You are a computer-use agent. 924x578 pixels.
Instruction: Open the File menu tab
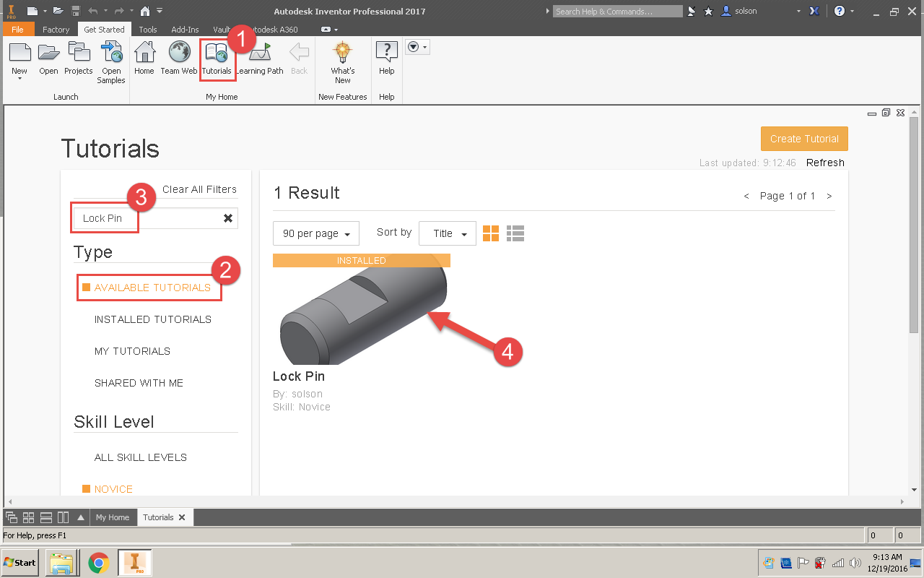pyautogui.click(x=18, y=30)
